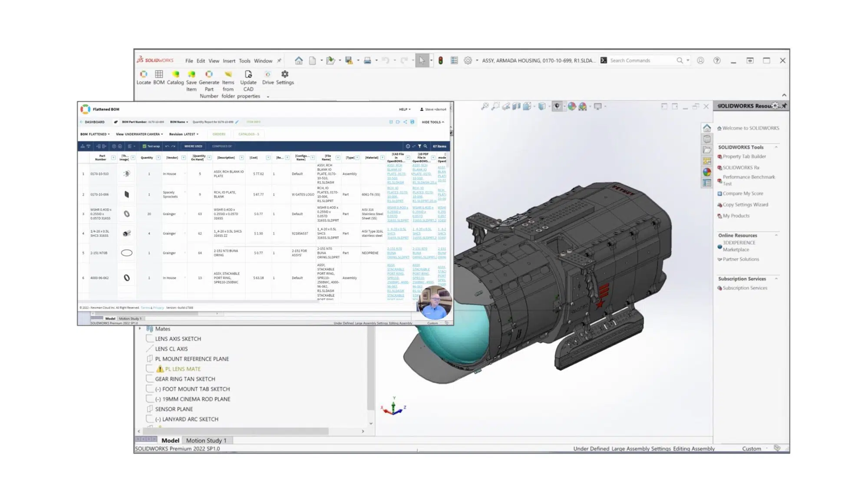Pin the SOLIDWORKS Resources pane
The width and height of the screenshot is (868, 499).
(x=784, y=106)
